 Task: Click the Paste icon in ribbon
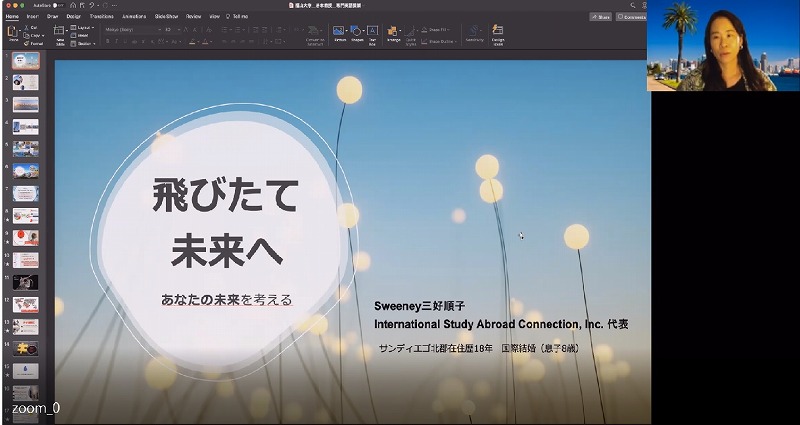12,33
